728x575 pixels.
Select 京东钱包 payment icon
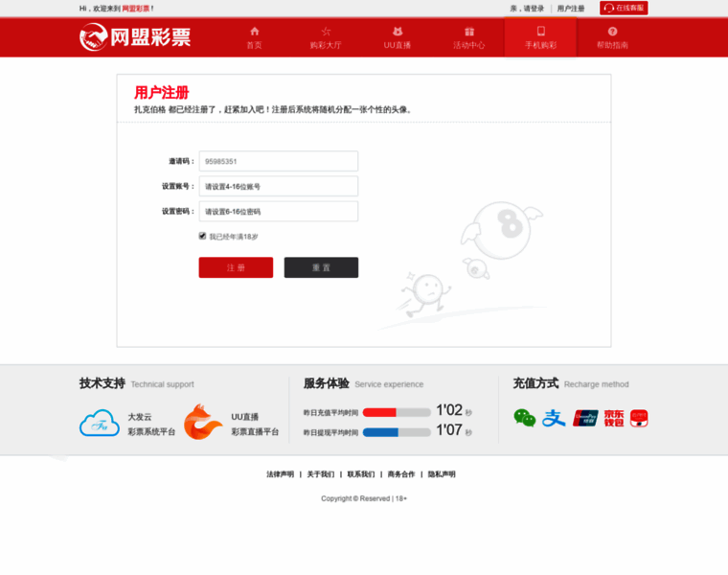point(614,418)
